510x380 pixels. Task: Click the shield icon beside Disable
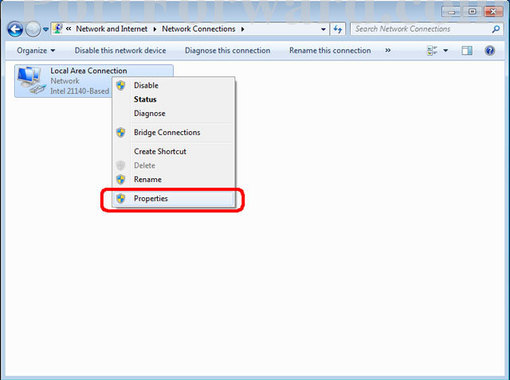coord(121,85)
